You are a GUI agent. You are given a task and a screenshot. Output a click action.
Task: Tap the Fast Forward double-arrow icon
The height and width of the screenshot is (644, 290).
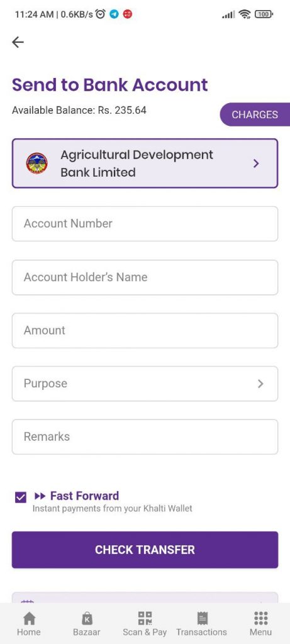click(40, 496)
